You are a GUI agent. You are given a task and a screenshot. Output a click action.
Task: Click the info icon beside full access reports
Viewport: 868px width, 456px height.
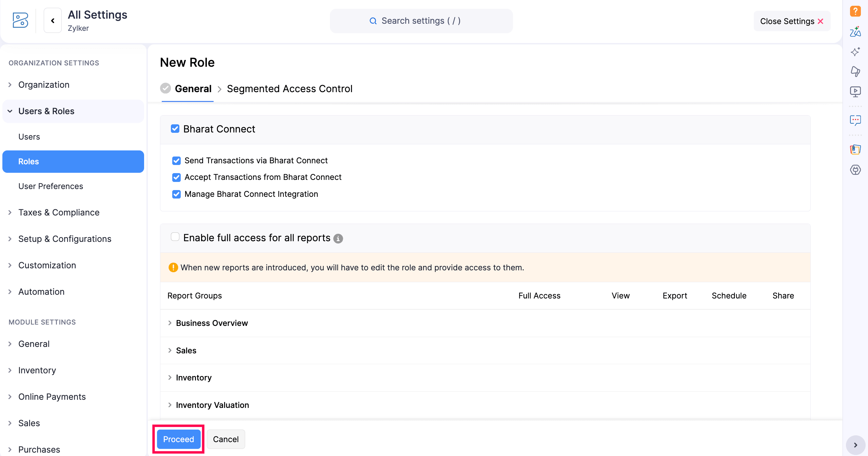338,239
